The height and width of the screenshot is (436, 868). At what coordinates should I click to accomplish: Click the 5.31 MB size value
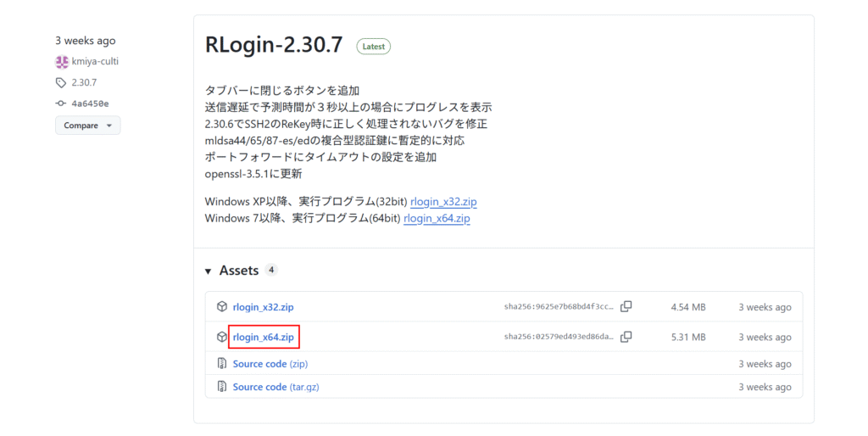tap(688, 337)
